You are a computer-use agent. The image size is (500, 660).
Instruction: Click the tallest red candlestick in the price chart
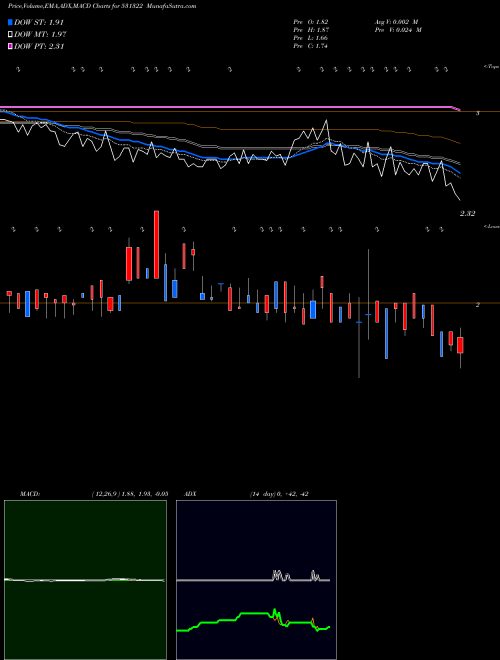point(157,245)
